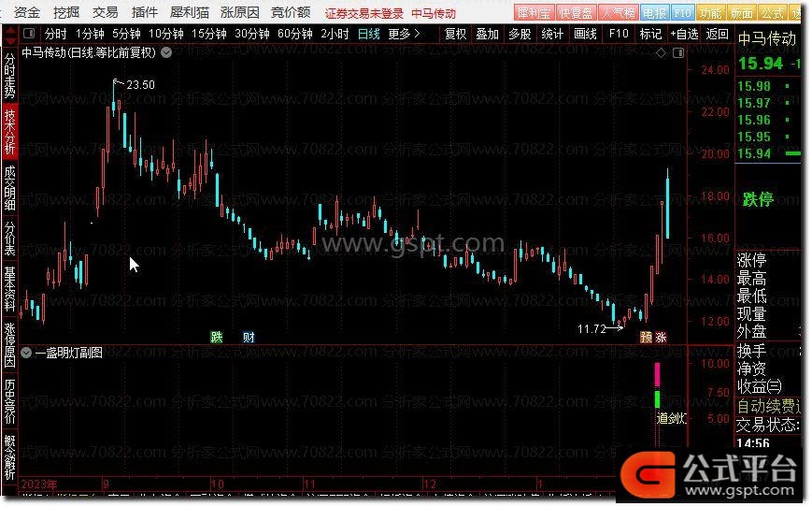Open the 涨停原因 sidebar tab
812x506 pixels.
9,345
